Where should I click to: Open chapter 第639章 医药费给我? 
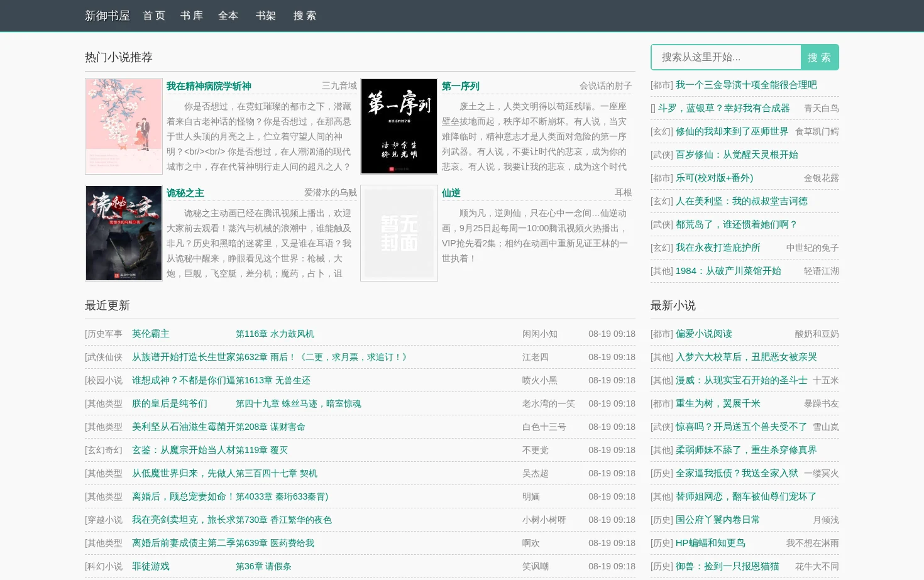275,543
